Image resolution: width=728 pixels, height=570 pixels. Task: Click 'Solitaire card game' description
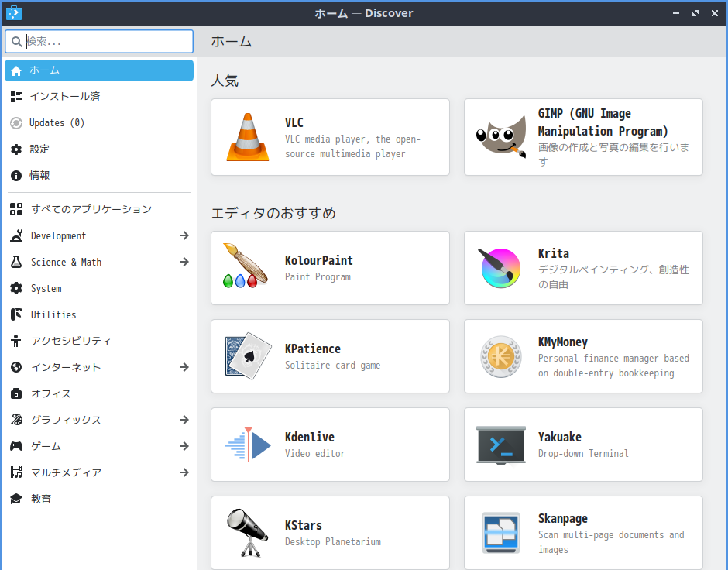pos(332,366)
